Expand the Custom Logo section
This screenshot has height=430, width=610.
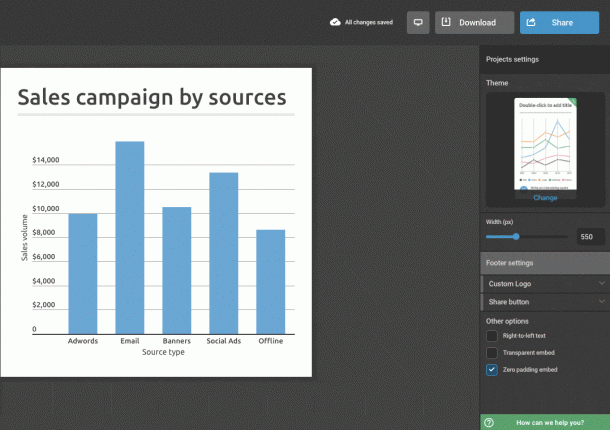(x=545, y=284)
